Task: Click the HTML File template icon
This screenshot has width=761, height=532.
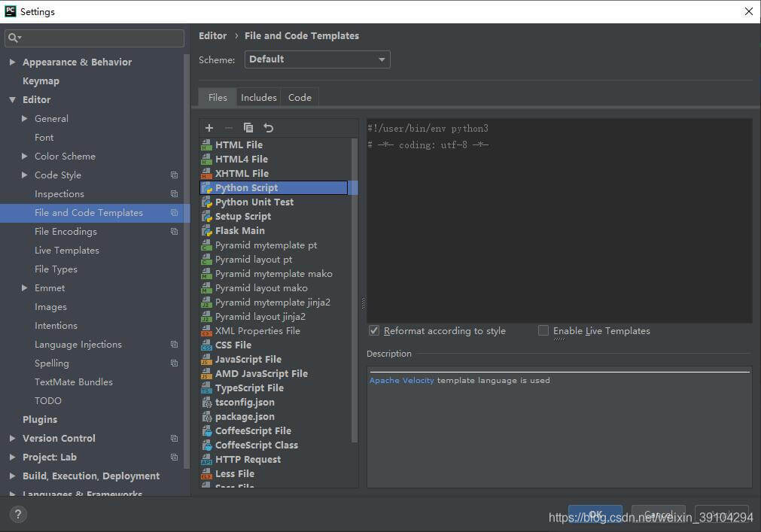Action: [206, 145]
